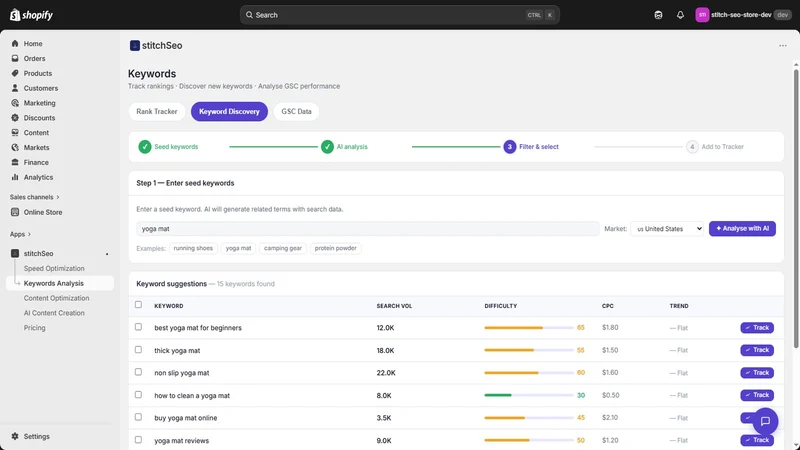Click the Analyse with AI button
The height and width of the screenshot is (450, 800).
pyautogui.click(x=742, y=229)
